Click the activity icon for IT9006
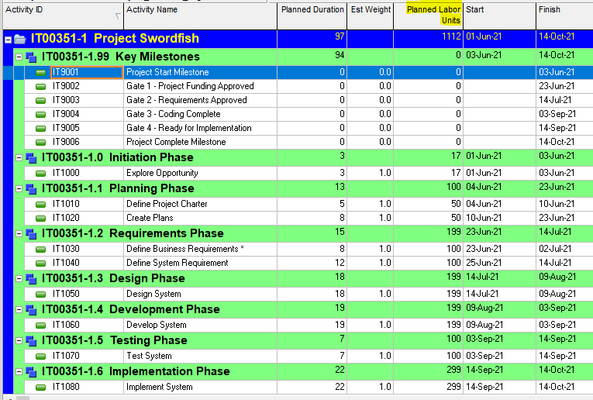593x400 pixels. click(40, 143)
